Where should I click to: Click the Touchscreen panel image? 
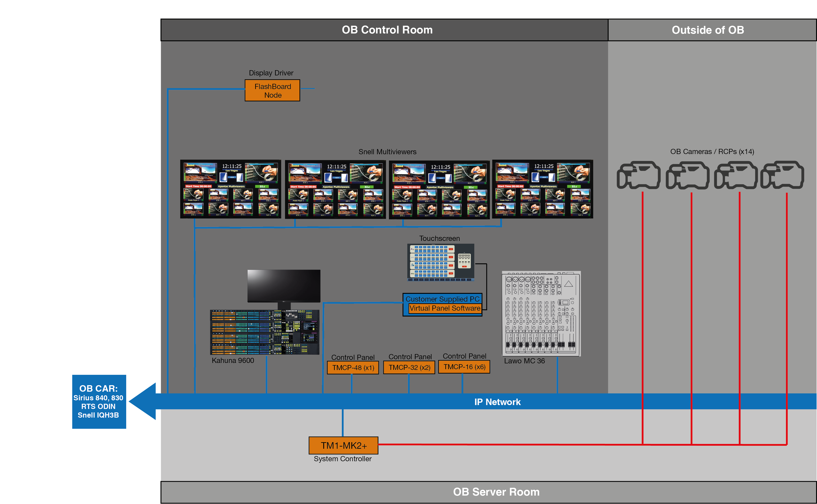click(x=441, y=262)
